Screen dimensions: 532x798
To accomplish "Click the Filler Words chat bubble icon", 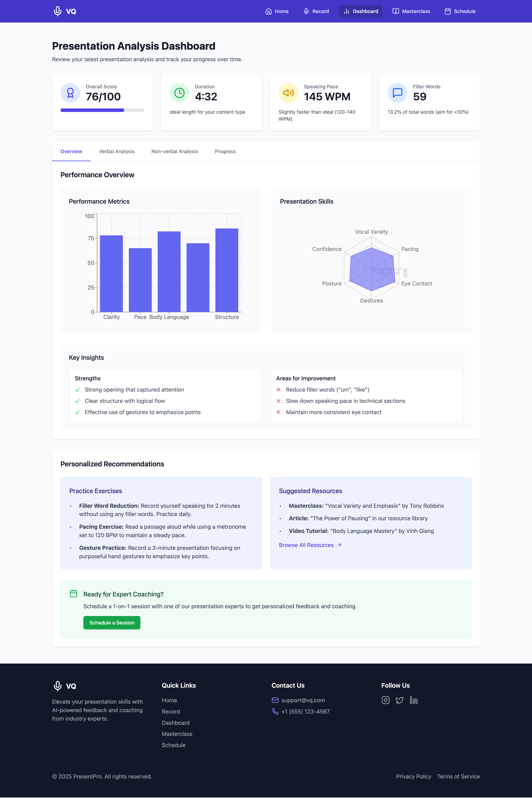I will [x=397, y=93].
